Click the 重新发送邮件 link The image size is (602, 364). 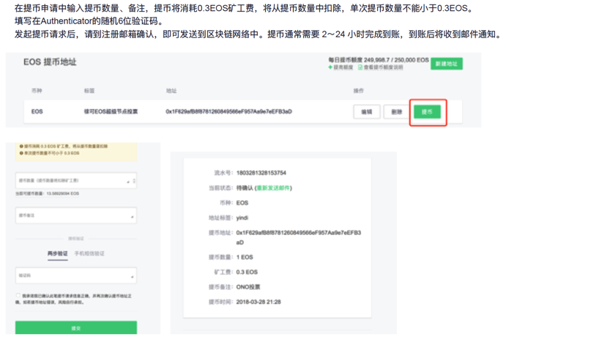[273, 187]
